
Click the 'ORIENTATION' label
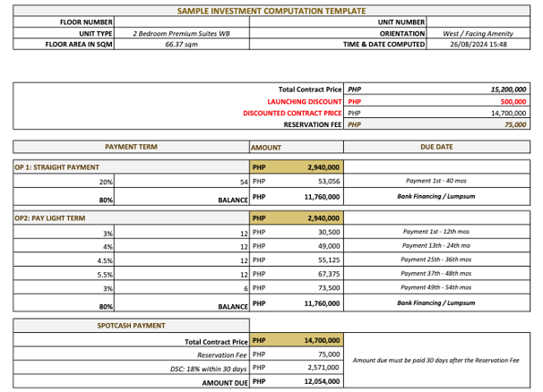tap(402, 33)
